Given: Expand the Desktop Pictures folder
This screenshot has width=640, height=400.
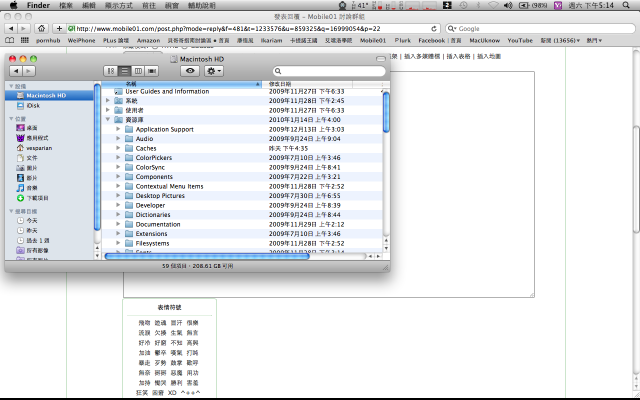Looking at the screenshot, I should coord(118,196).
